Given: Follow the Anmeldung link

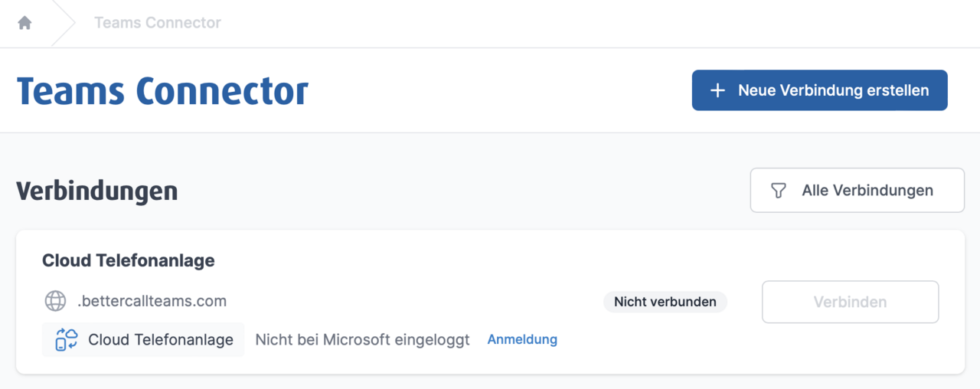Looking at the screenshot, I should 522,339.
